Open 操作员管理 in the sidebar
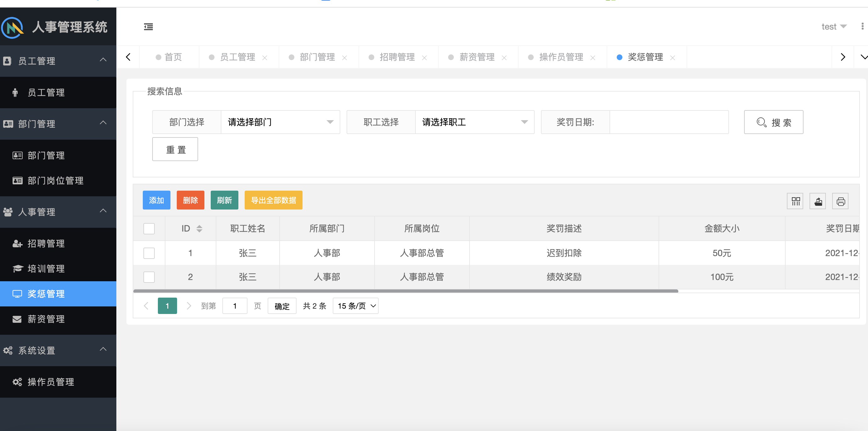868x431 pixels. 58,382
